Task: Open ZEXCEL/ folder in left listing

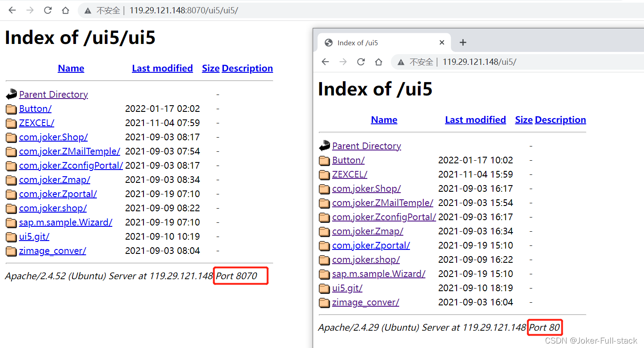Action: coord(36,123)
